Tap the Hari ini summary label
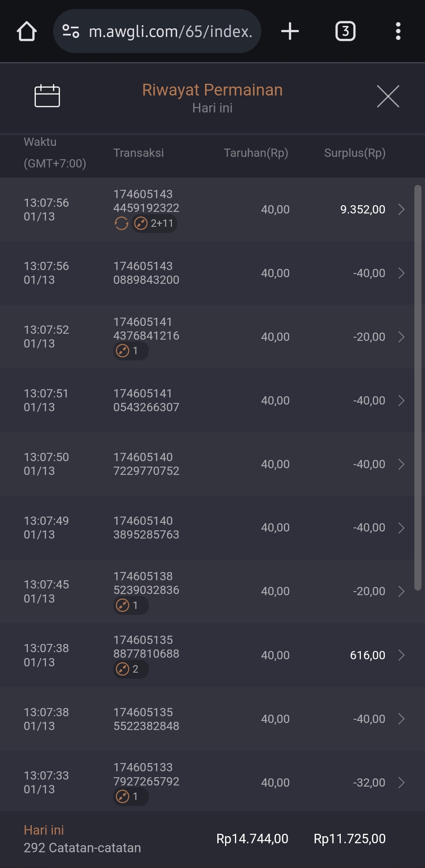This screenshot has width=425, height=868. [x=44, y=830]
